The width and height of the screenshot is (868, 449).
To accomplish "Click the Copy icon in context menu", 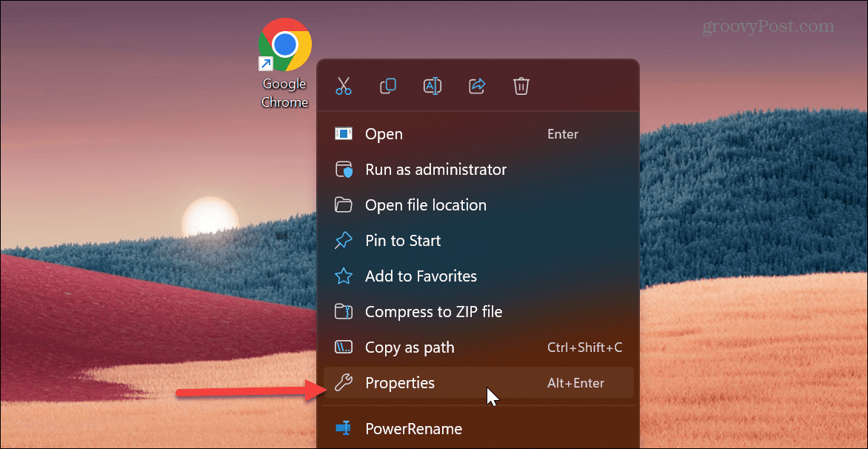I will (388, 86).
